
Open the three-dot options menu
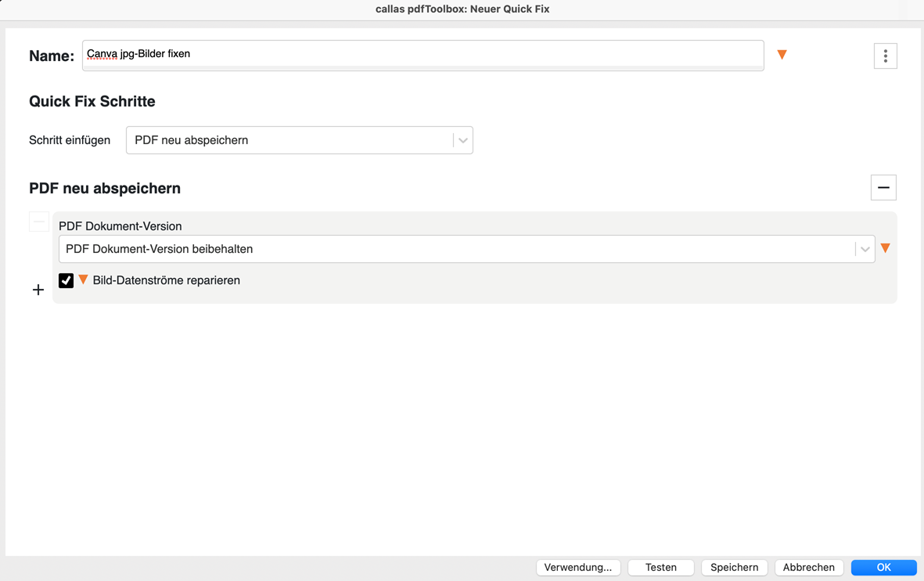(x=885, y=56)
